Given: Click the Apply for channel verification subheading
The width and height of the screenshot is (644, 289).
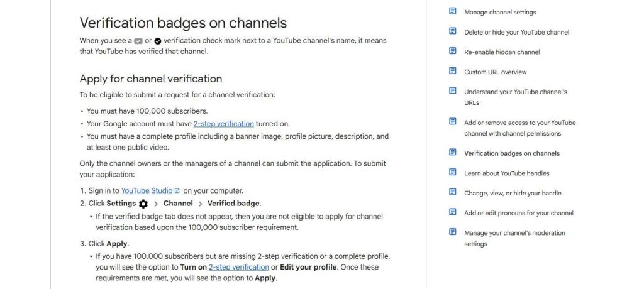Looking at the screenshot, I should [x=151, y=79].
